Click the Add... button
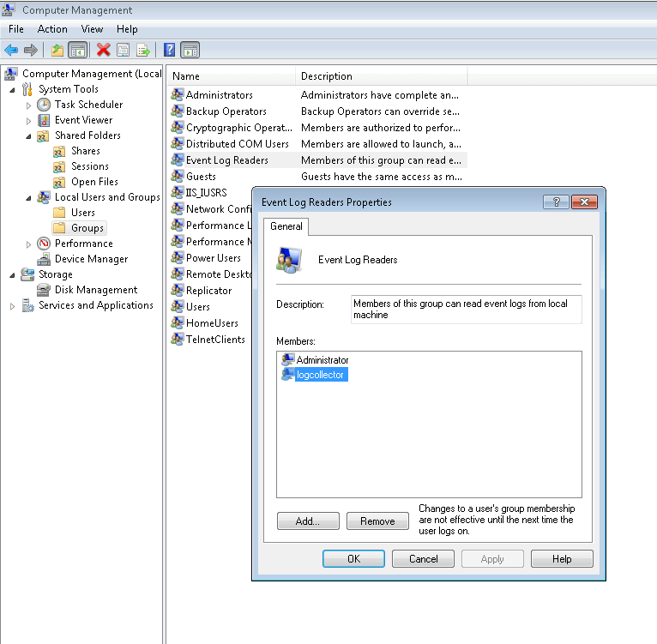The image size is (657, 644). click(x=308, y=521)
